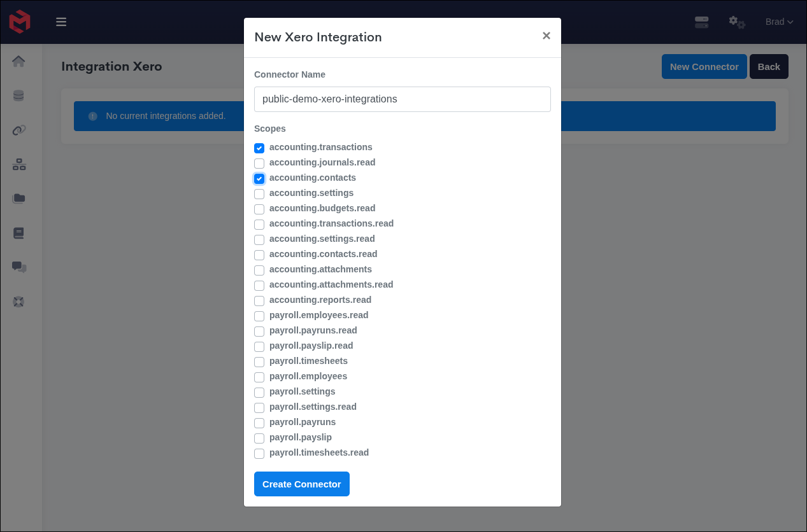Open the hamburger navigation menu
The height and width of the screenshot is (532, 807).
click(61, 21)
